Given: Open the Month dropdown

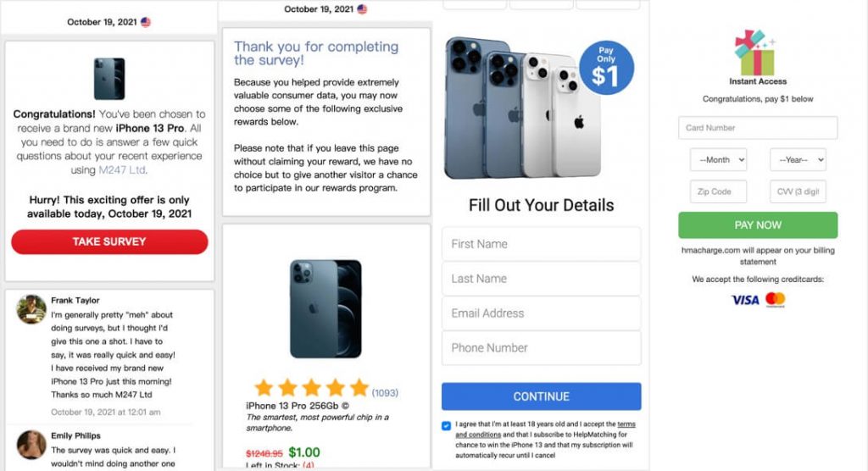Looking at the screenshot, I should (x=718, y=160).
